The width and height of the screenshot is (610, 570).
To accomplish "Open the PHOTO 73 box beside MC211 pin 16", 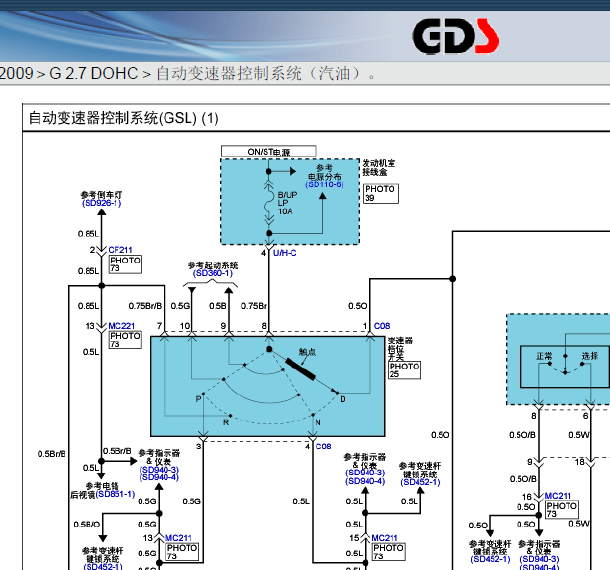I will (x=562, y=509).
